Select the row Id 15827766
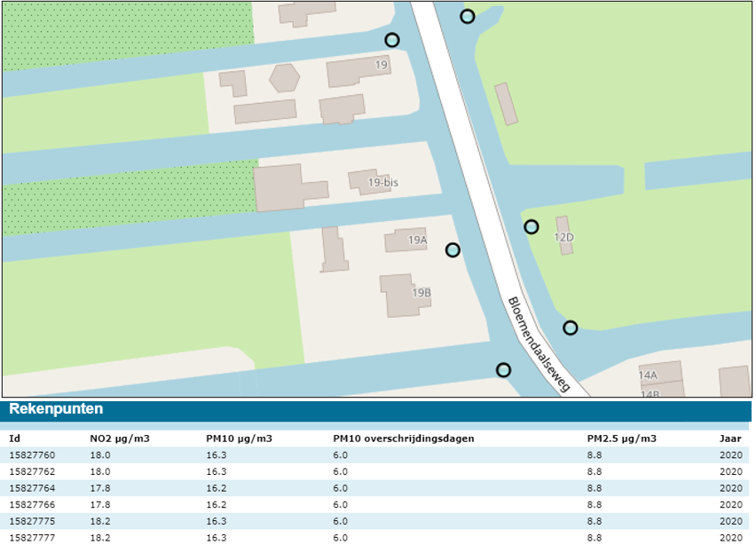This screenshot has height=545, width=756. (x=374, y=504)
